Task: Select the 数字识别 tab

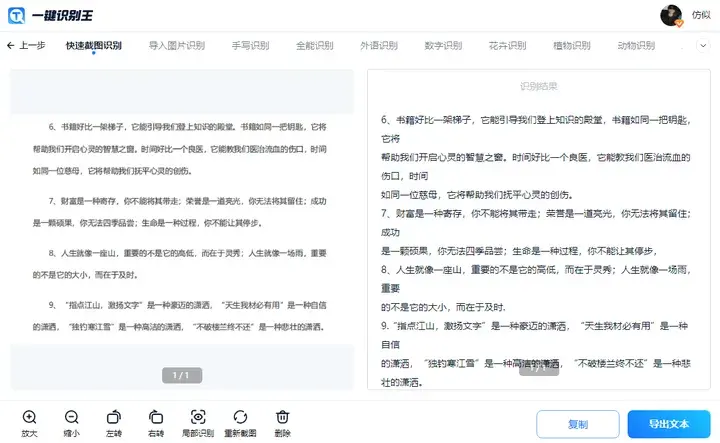Action: [x=443, y=45]
